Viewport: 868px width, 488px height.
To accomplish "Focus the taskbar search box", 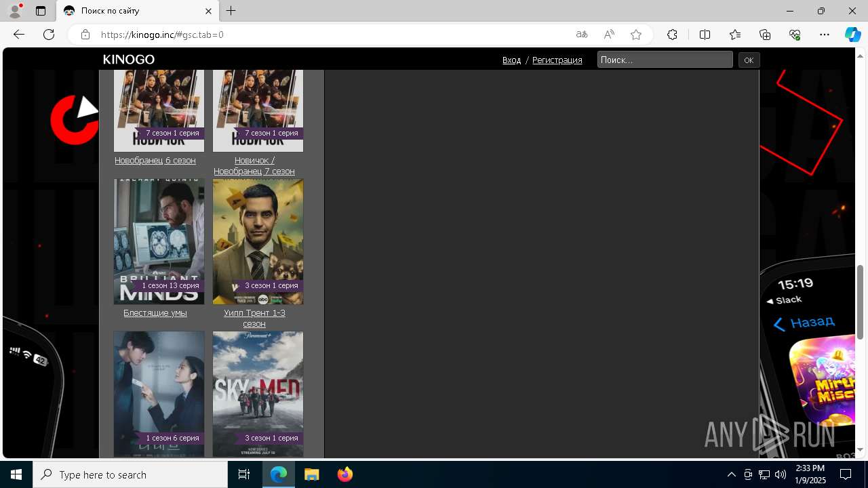I will (x=130, y=474).
